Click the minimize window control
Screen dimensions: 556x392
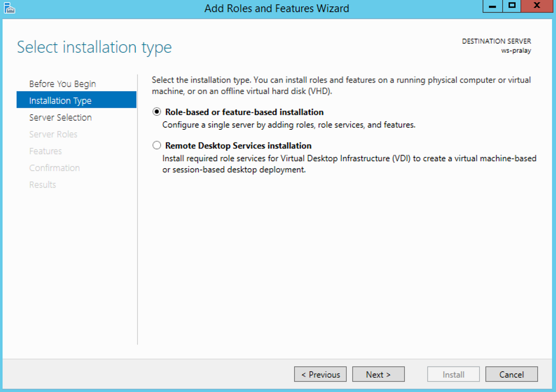[x=492, y=6]
